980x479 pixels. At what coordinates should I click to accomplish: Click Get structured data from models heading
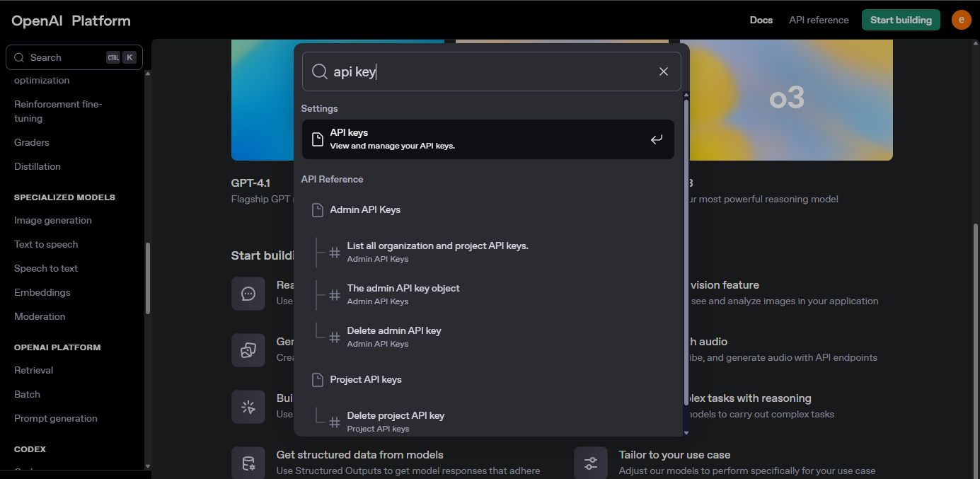pyautogui.click(x=359, y=455)
